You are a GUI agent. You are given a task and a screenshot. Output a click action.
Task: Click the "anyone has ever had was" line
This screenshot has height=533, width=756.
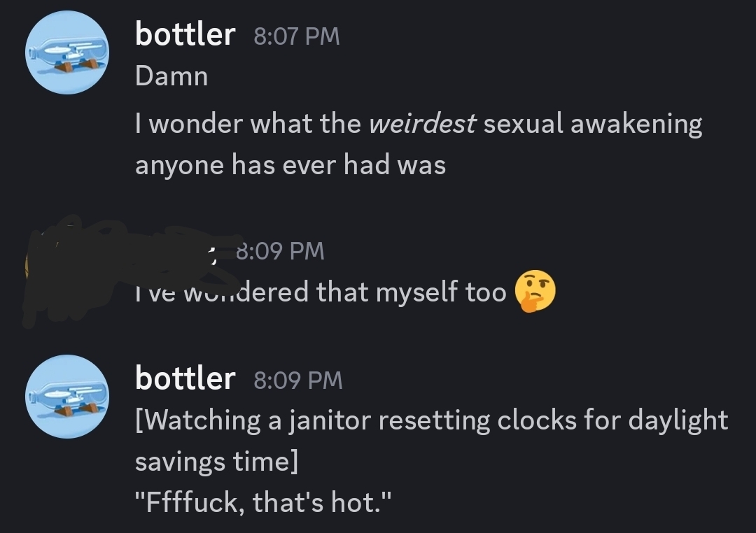(290, 165)
